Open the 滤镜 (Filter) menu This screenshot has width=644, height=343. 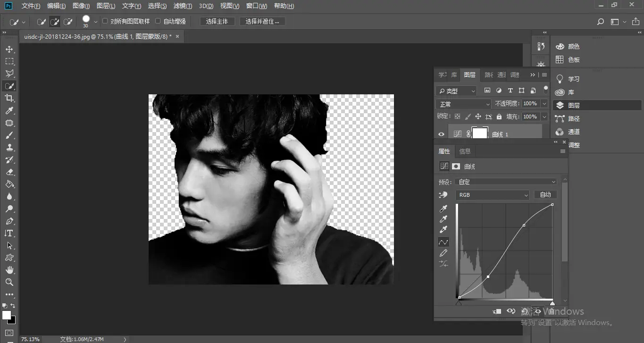tap(183, 6)
